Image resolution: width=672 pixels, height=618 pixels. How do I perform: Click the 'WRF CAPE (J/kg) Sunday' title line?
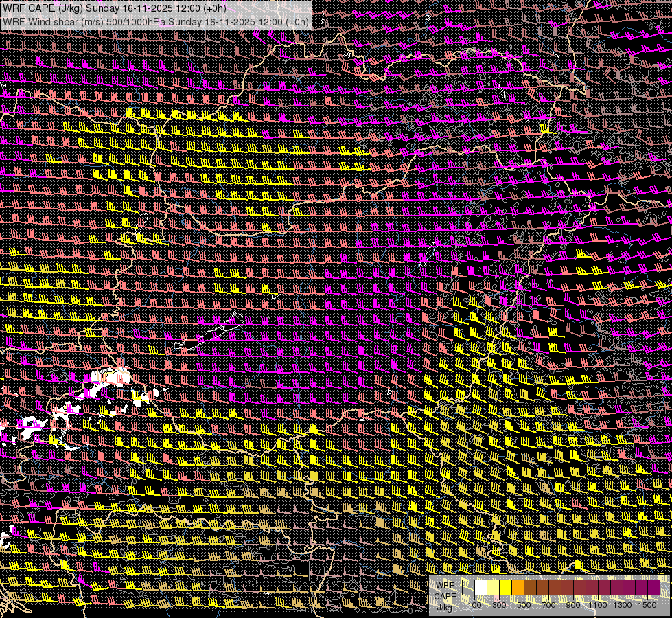(115, 8)
